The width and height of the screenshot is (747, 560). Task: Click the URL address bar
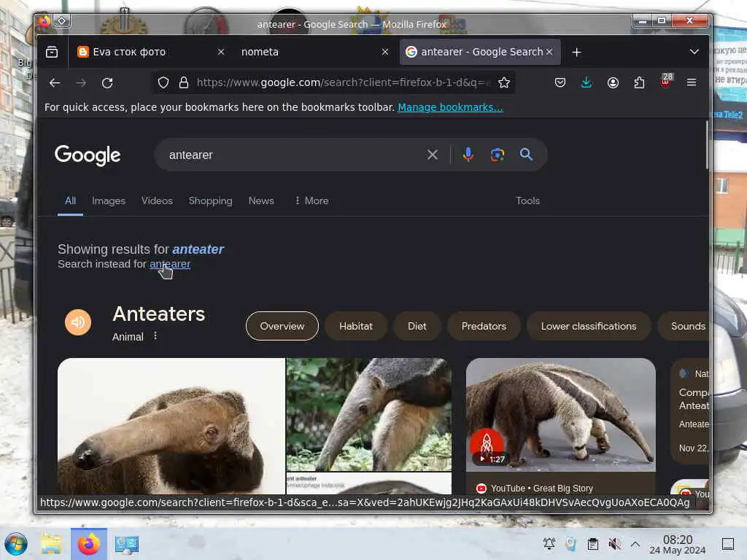coord(343,83)
